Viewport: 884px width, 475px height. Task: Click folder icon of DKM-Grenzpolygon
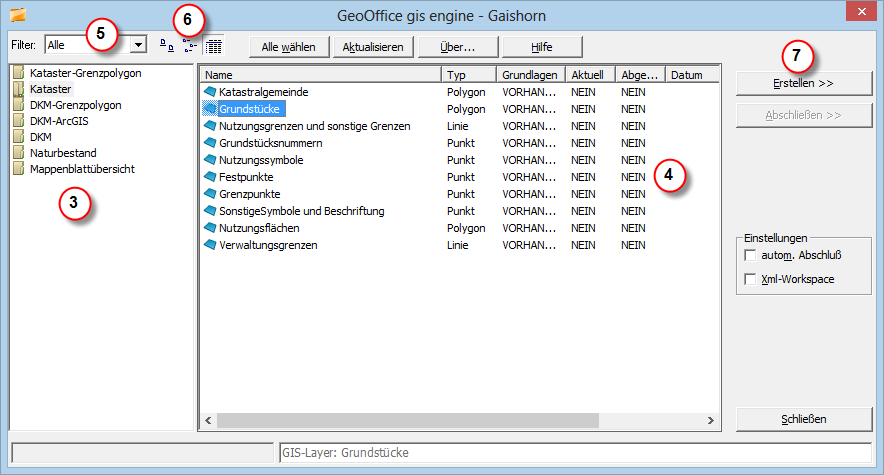coord(19,104)
